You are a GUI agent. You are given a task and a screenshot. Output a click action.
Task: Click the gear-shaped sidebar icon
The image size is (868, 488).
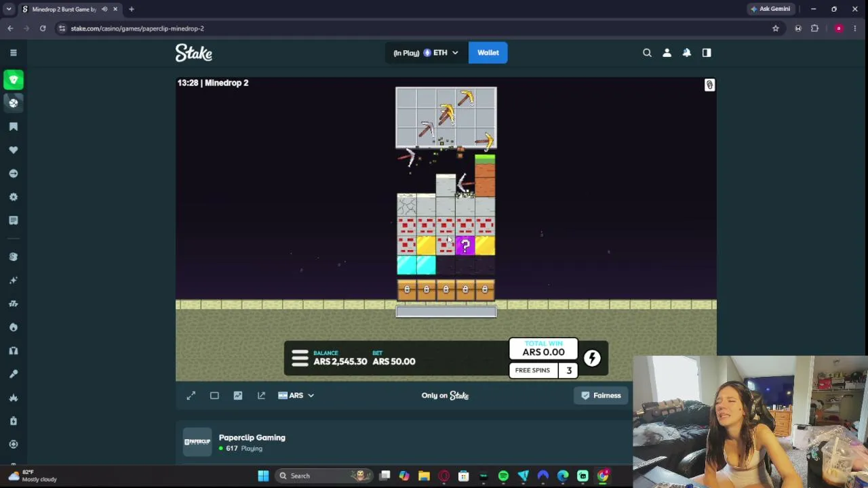[14, 197]
